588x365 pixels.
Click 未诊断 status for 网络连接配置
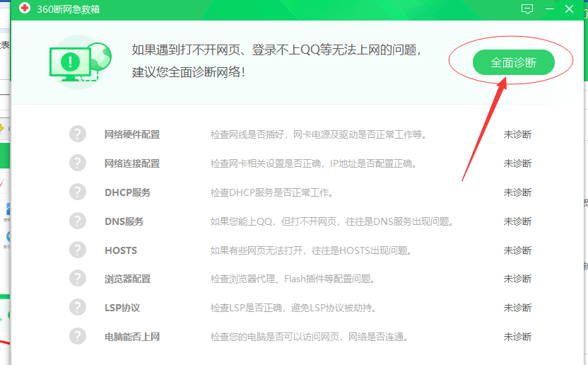coord(517,163)
